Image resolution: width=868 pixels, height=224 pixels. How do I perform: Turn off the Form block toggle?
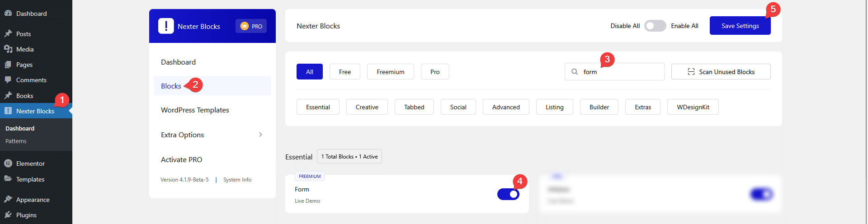tap(508, 194)
